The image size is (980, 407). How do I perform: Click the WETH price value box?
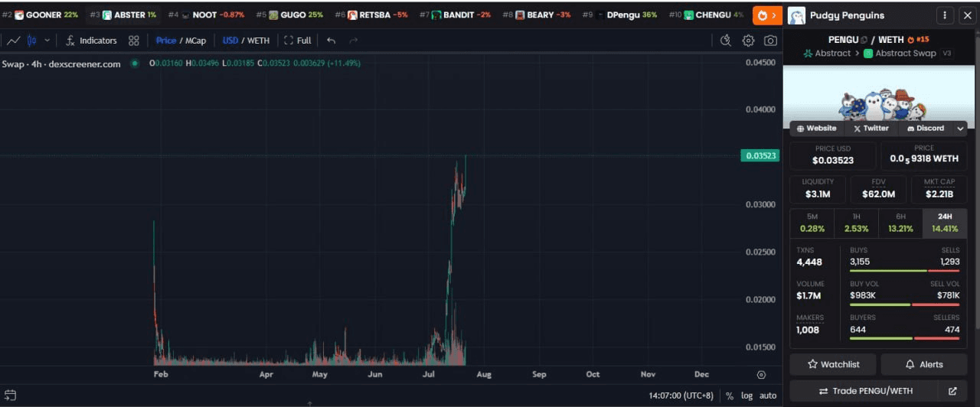tap(924, 155)
